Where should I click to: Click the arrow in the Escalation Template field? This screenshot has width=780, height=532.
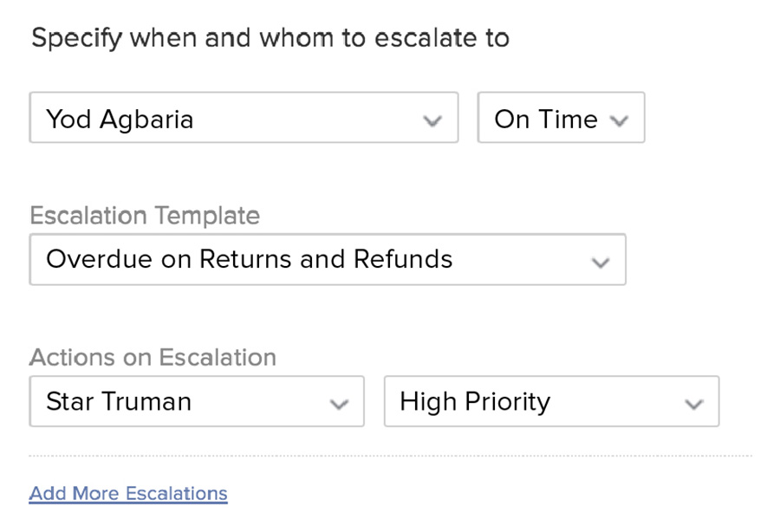point(600,262)
